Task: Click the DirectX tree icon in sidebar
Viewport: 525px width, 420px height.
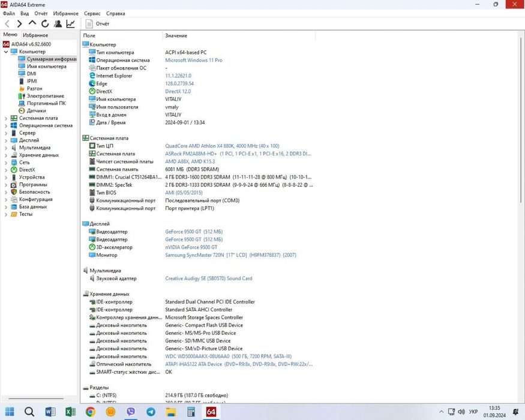Action: 14,170
